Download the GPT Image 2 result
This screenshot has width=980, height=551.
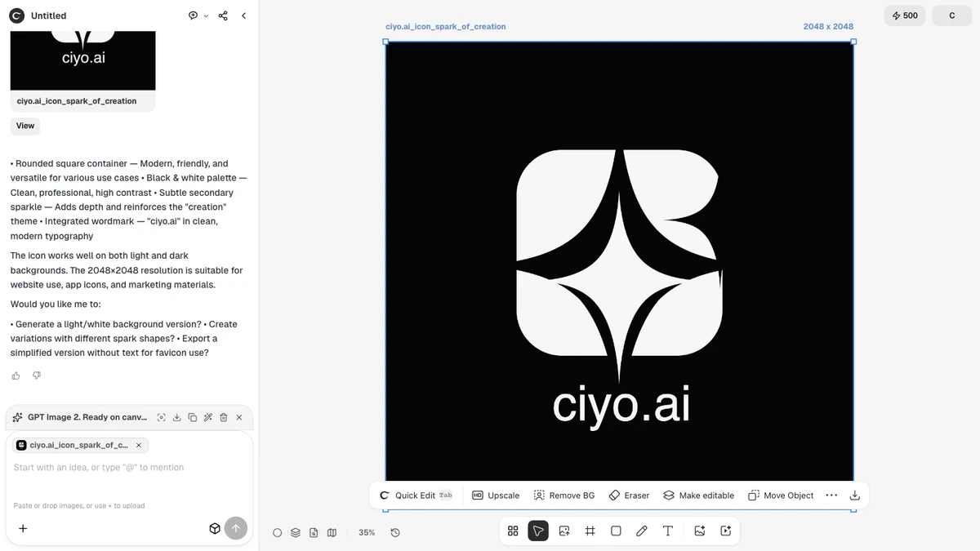(177, 417)
